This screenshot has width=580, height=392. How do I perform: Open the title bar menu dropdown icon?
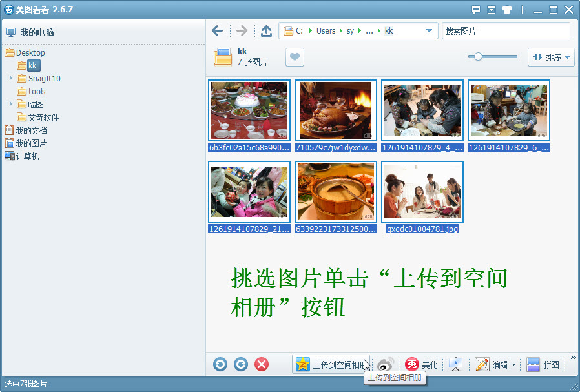492,10
